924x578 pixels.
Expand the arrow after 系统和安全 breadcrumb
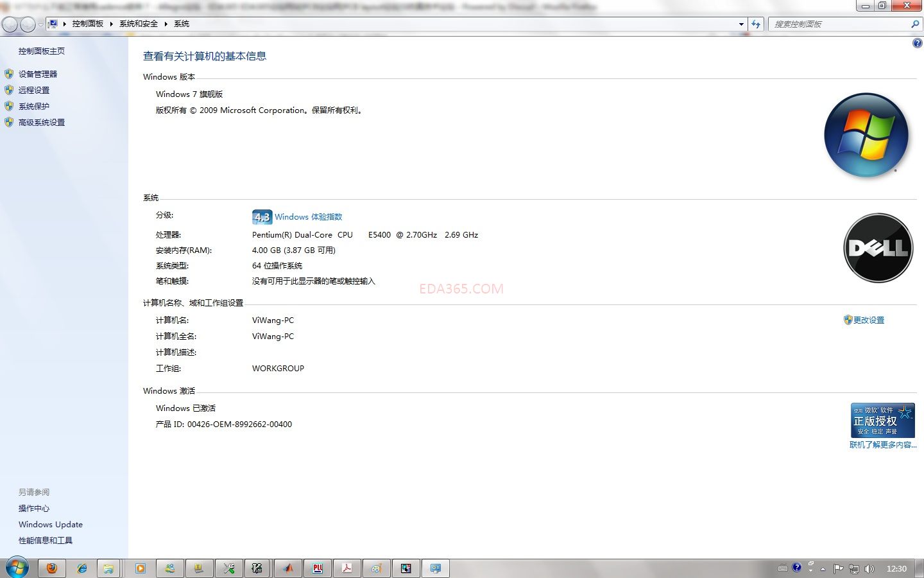[166, 24]
